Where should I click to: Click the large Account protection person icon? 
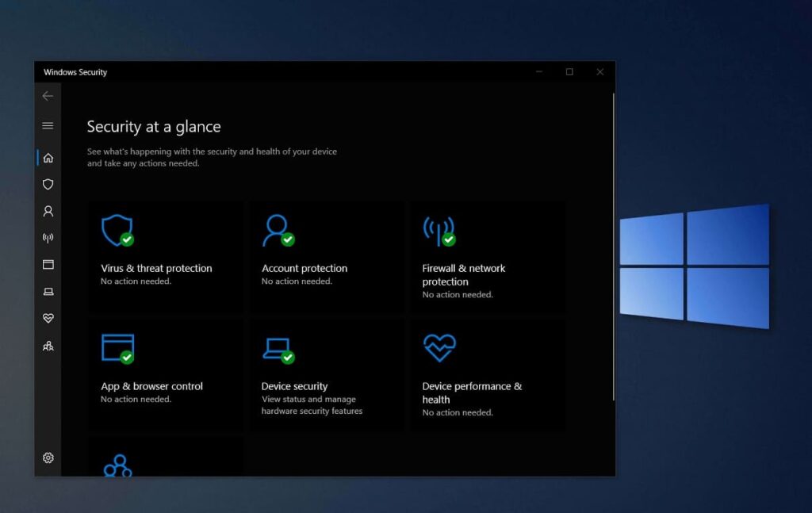click(278, 231)
